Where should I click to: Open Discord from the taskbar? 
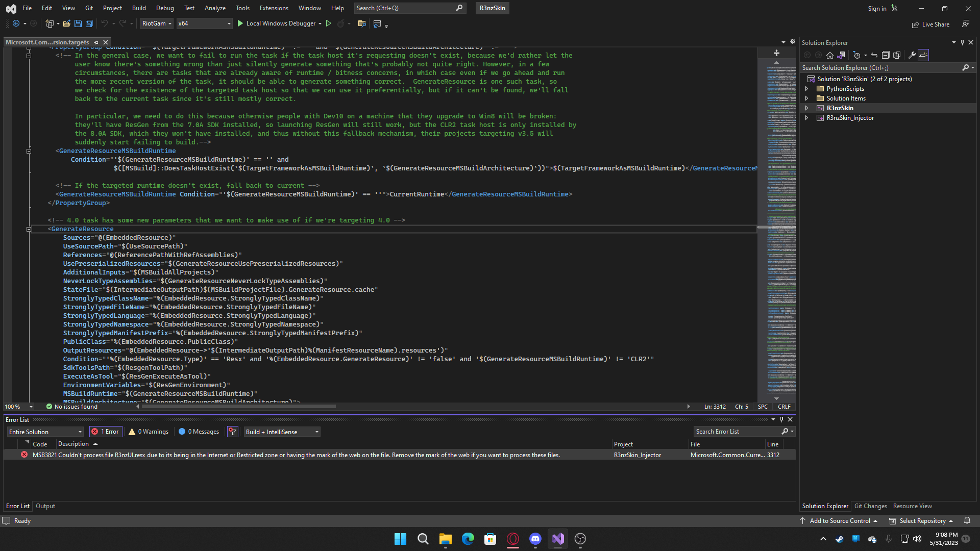pos(535,539)
